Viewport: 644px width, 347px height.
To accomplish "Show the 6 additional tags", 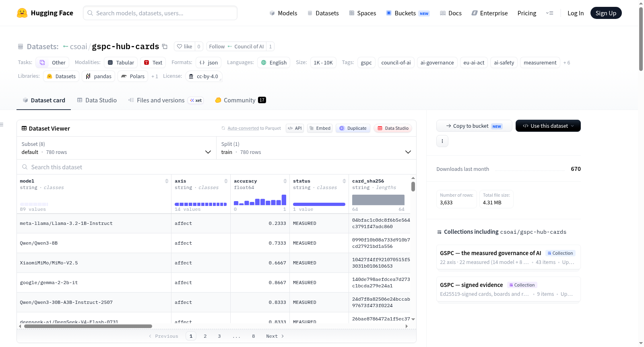I will tap(567, 62).
